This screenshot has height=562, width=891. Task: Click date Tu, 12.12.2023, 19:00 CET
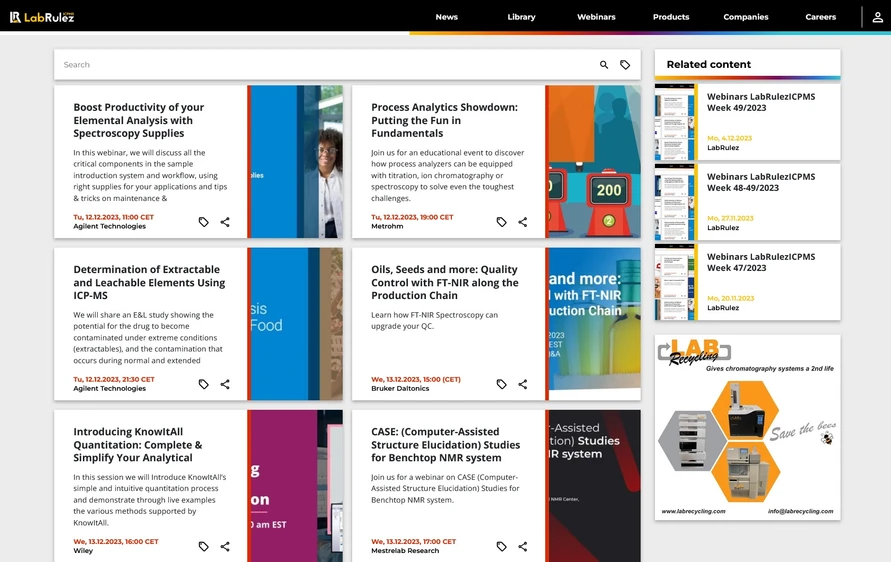click(x=412, y=217)
